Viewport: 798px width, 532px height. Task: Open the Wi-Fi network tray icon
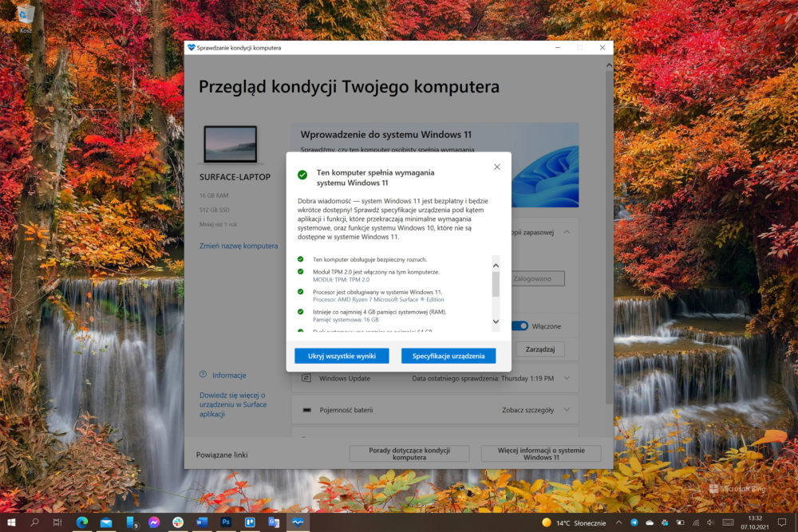point(695,522)
